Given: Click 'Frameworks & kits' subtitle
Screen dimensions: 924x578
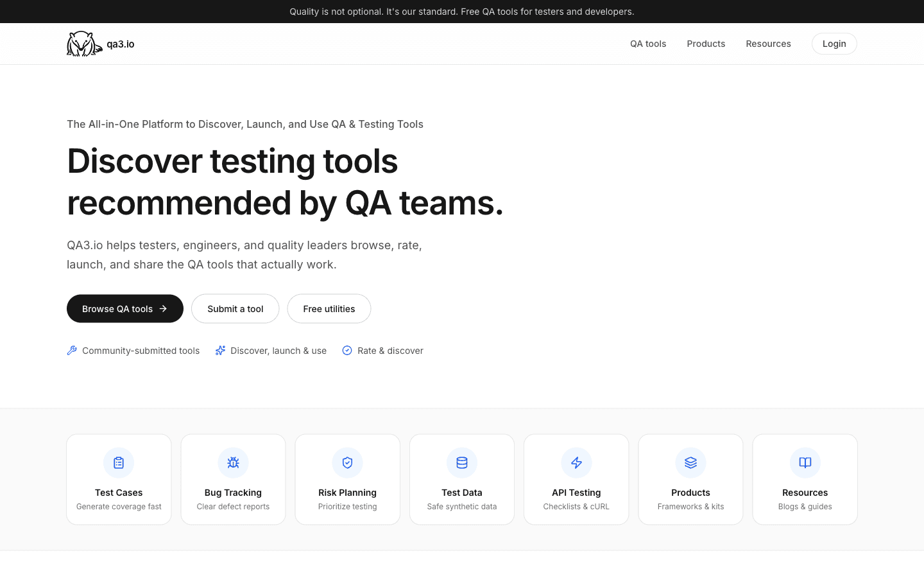Looking at the screenshot, I should tap(690, 507).
